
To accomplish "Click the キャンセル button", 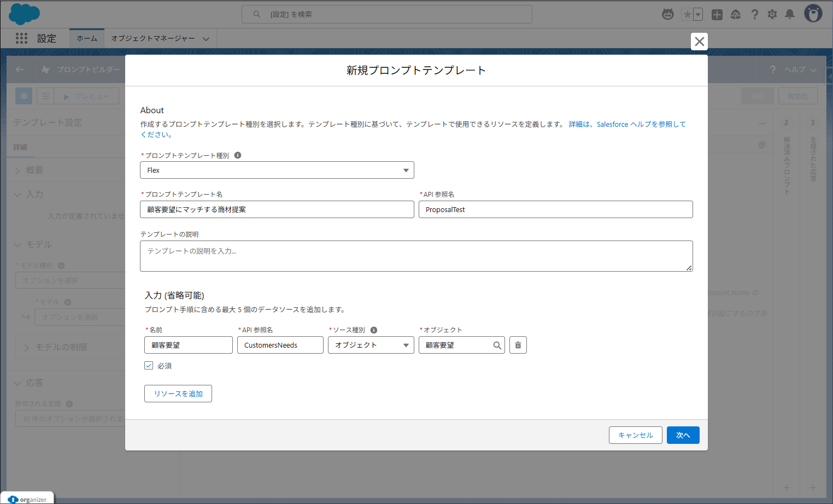I will (x=635, y=435).
